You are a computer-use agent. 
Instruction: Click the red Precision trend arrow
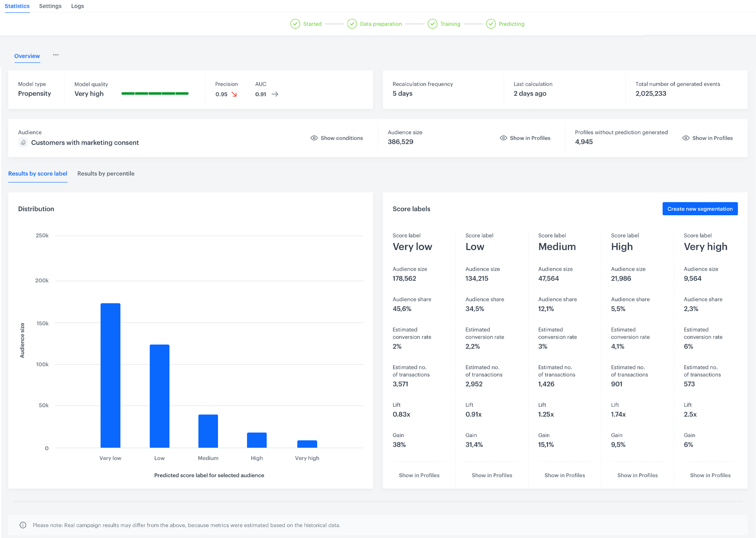point(234,94)
